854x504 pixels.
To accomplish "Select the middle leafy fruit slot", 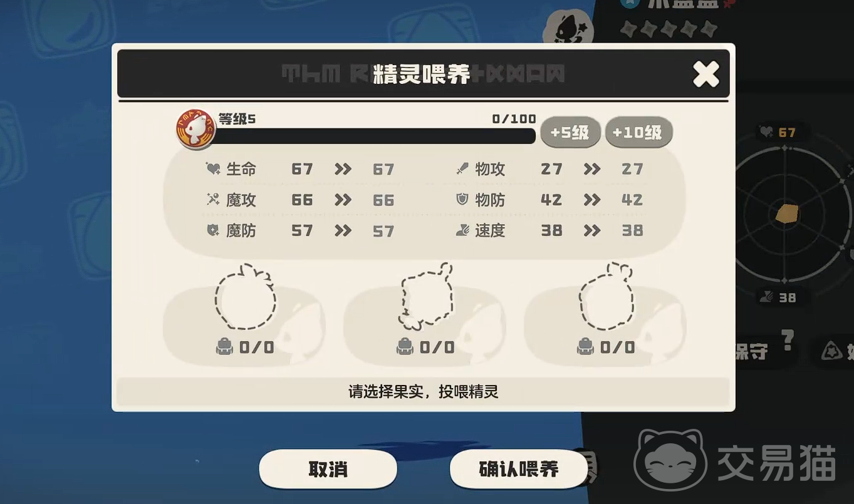I will pos(426,297).
